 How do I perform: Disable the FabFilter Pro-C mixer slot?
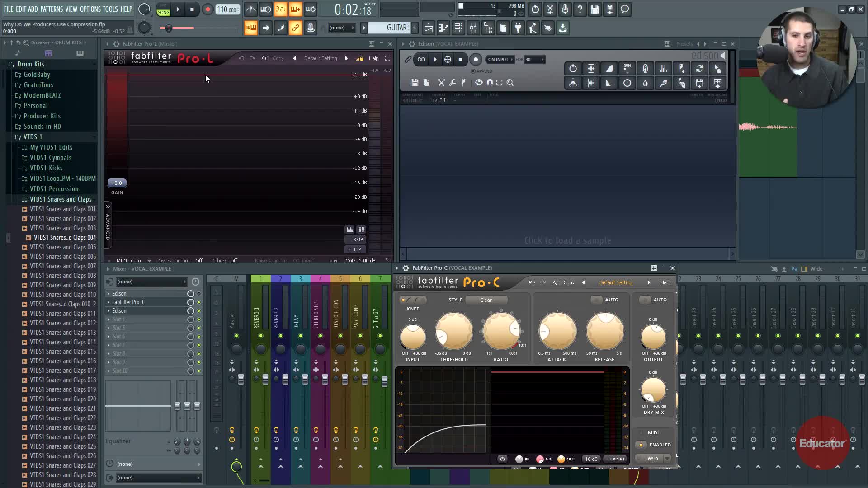tap(198, 302)
